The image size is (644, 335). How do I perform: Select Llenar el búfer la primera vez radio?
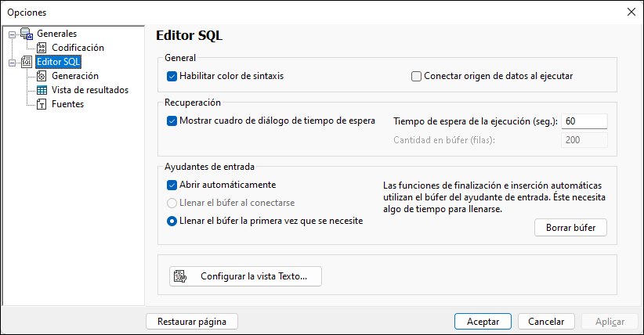[172, 221]
